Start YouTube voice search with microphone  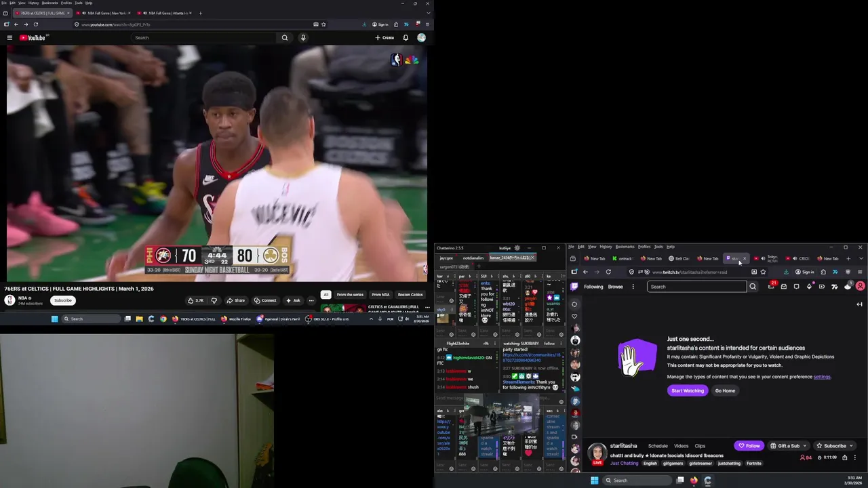(x=303, y=38)
